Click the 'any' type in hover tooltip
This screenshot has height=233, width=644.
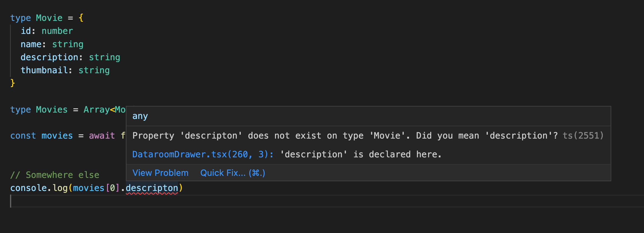pyautogui.click(x=140, y=116)
